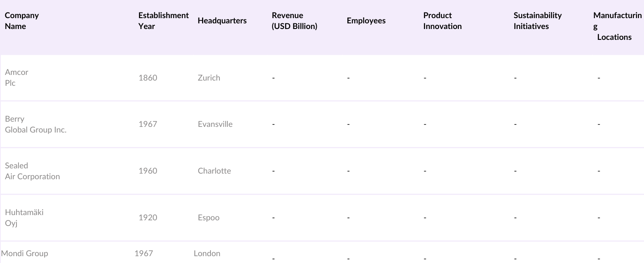This screenshot has width=644, height=263.
Task: Click the Employees column header
Action: [366, 21]
